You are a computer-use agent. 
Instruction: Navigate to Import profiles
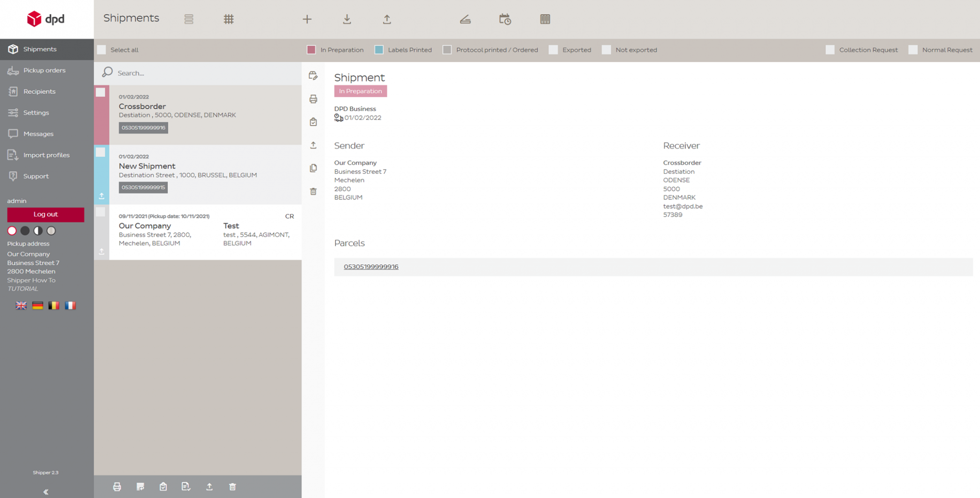coord(46,155)
